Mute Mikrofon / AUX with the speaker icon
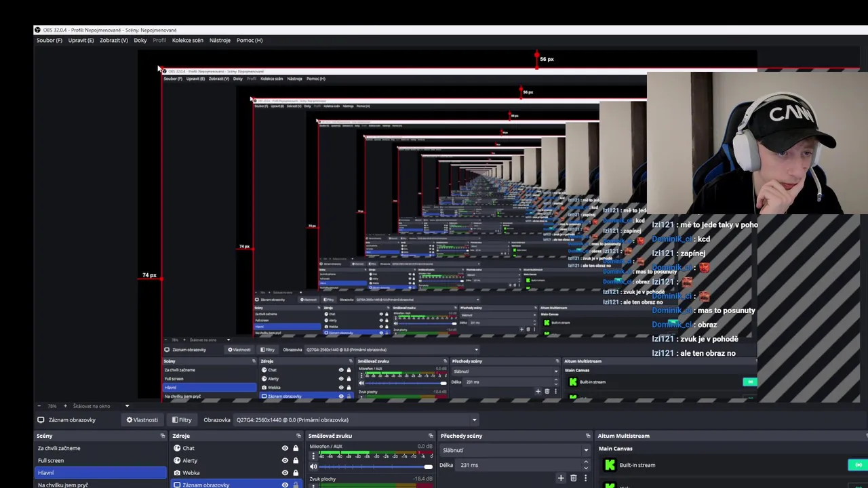The image size is (868, 488). point(313,466)
